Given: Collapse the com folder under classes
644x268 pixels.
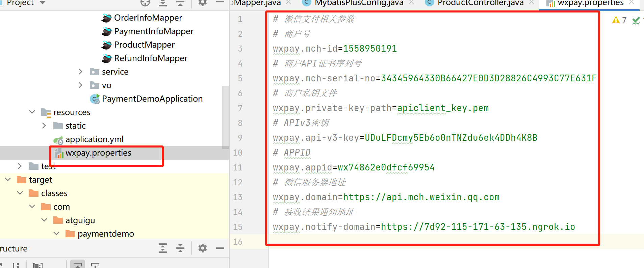Looking at the screenshot, I should 32,206.
